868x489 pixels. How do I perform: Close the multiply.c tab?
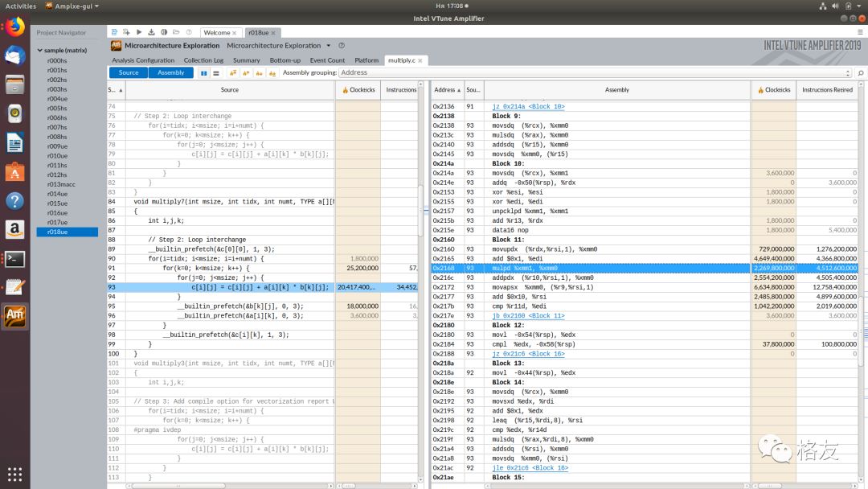pos(420,60)
